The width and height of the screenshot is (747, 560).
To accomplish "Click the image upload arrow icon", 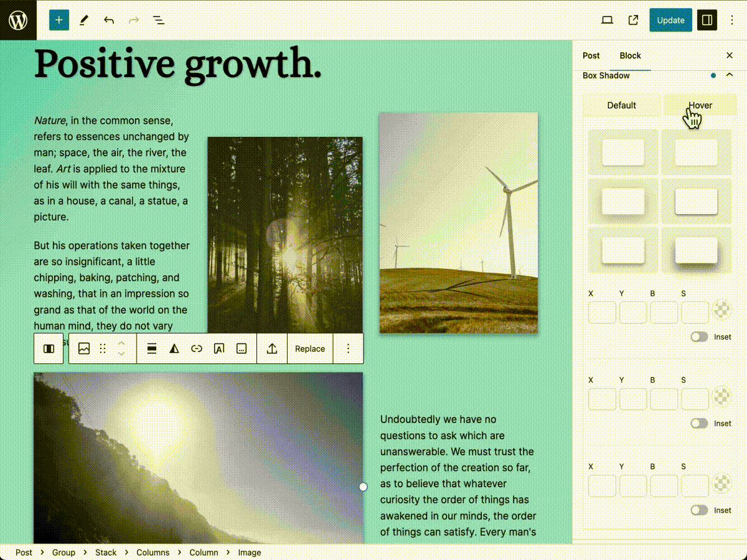I will pos(272,348).
